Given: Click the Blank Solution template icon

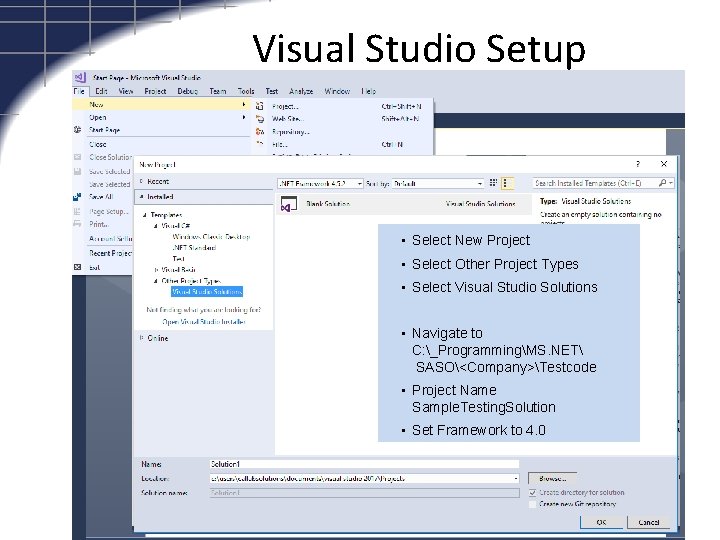Looking at the screenshot, I should [289, 204].
